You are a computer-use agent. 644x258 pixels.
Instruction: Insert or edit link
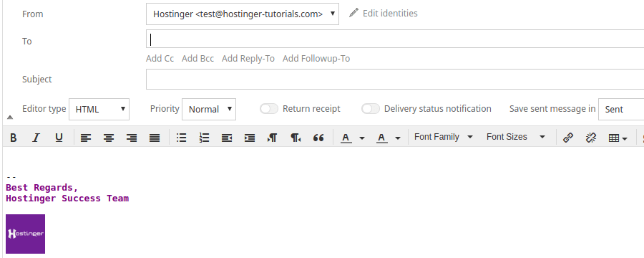[x=568, y=138]
